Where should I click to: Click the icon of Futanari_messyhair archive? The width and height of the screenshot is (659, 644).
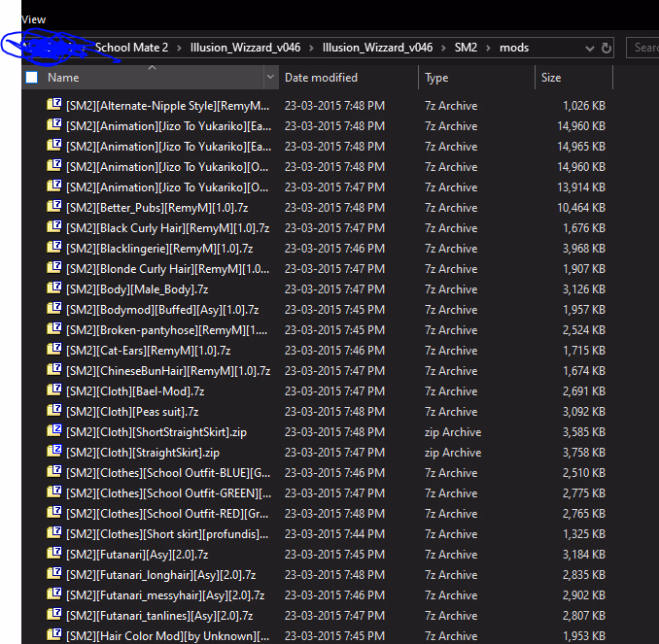[x=53, y=594]
